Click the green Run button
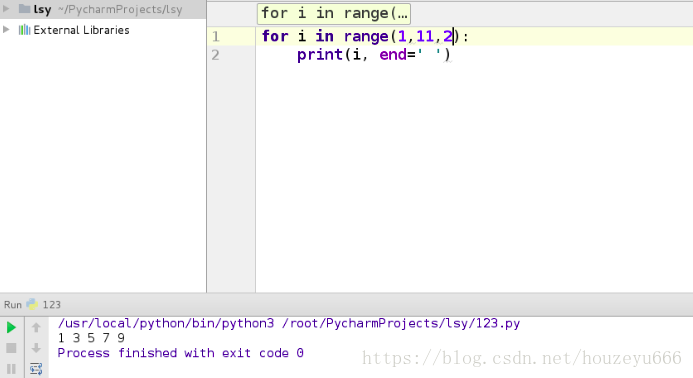Image resolution: width=693 pixels, height=378 pixels. [x=11, y=328]
